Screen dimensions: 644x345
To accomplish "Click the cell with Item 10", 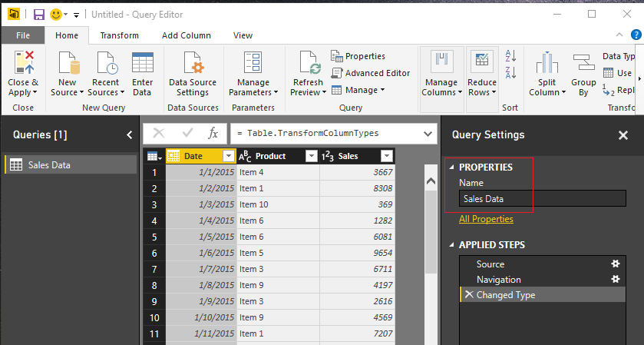I will pos(278,204).
